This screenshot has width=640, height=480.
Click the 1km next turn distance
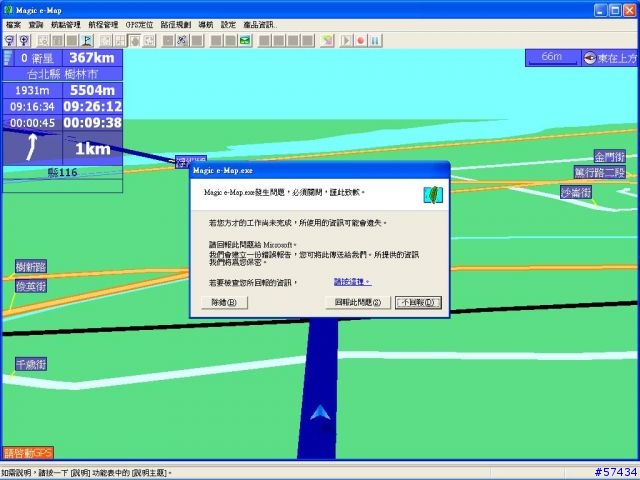pos(93,149)
